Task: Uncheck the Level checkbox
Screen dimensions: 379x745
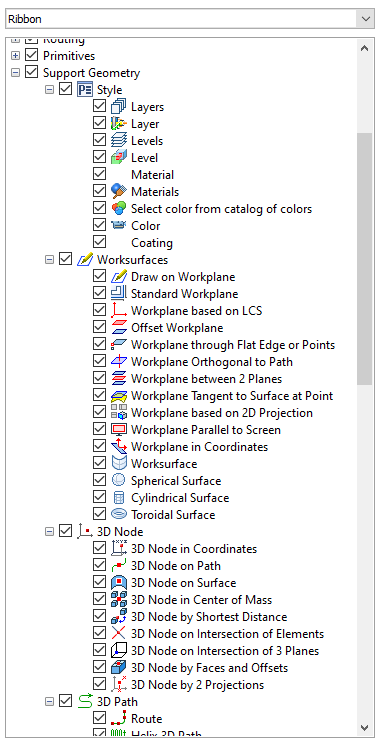Action: tap(99, 158)
